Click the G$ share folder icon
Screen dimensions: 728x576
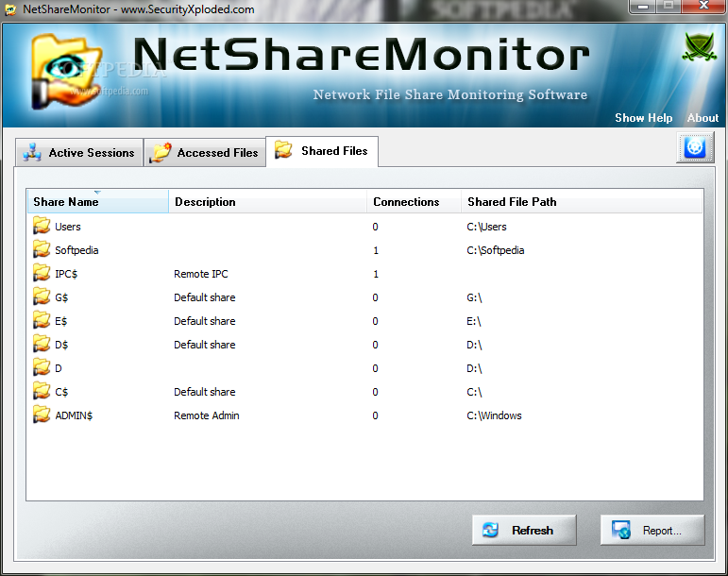(x=42, y=297)
